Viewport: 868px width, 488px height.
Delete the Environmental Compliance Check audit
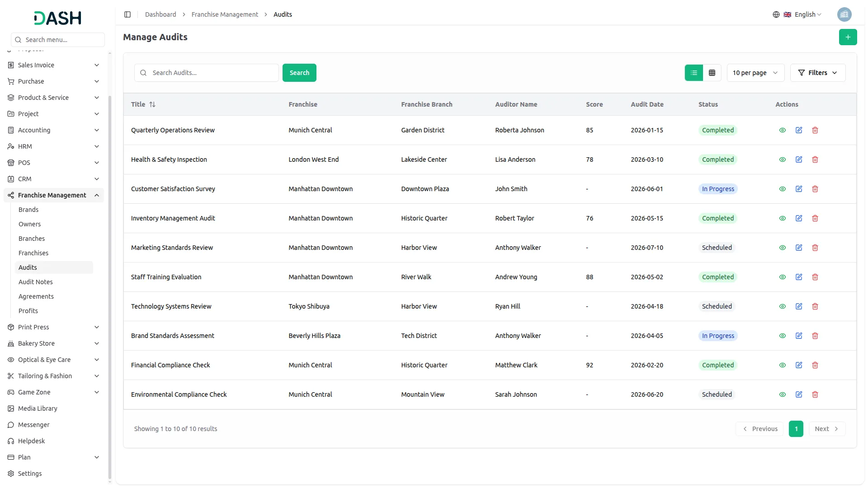815,394
